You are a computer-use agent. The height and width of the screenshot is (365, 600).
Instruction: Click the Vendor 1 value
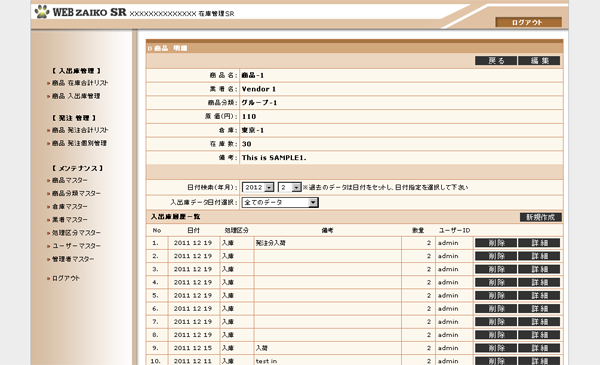point(259,89)
